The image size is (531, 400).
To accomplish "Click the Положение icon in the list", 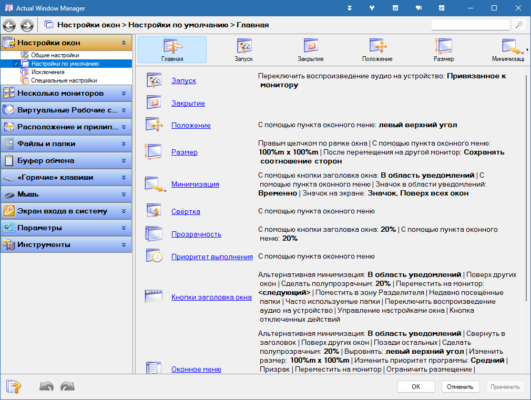I will 154,125.
